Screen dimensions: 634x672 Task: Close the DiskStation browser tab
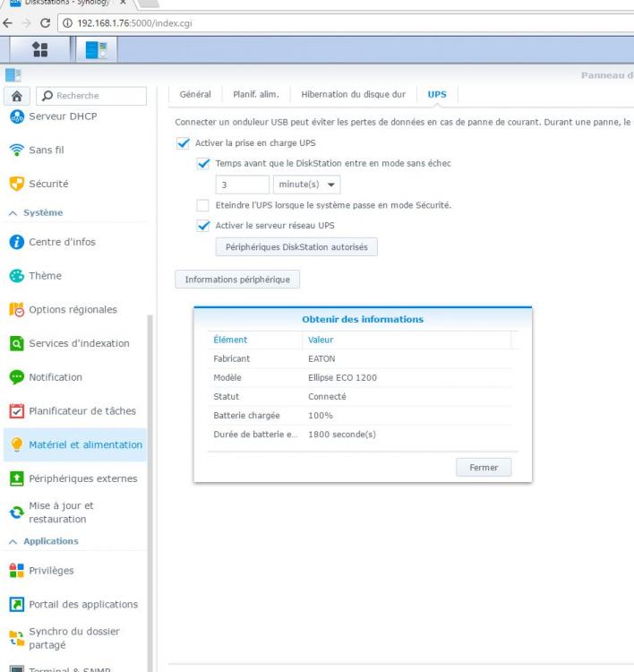[123, 3]
